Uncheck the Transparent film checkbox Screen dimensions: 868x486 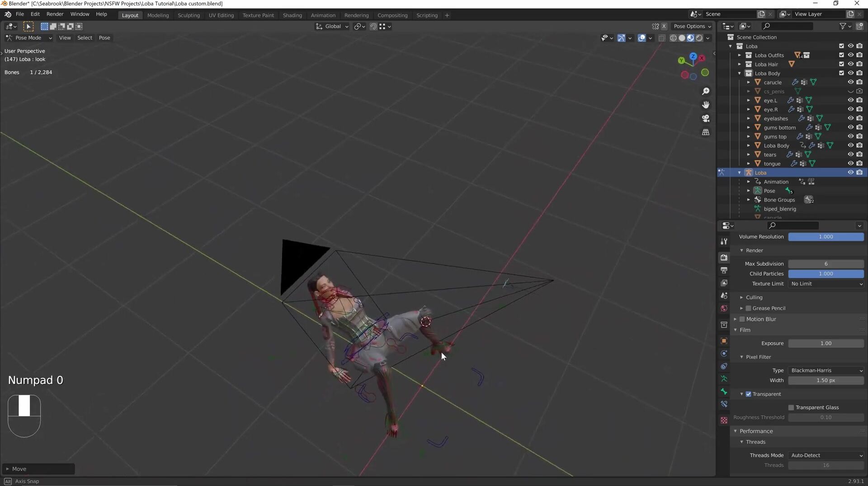tap(748, 394)
